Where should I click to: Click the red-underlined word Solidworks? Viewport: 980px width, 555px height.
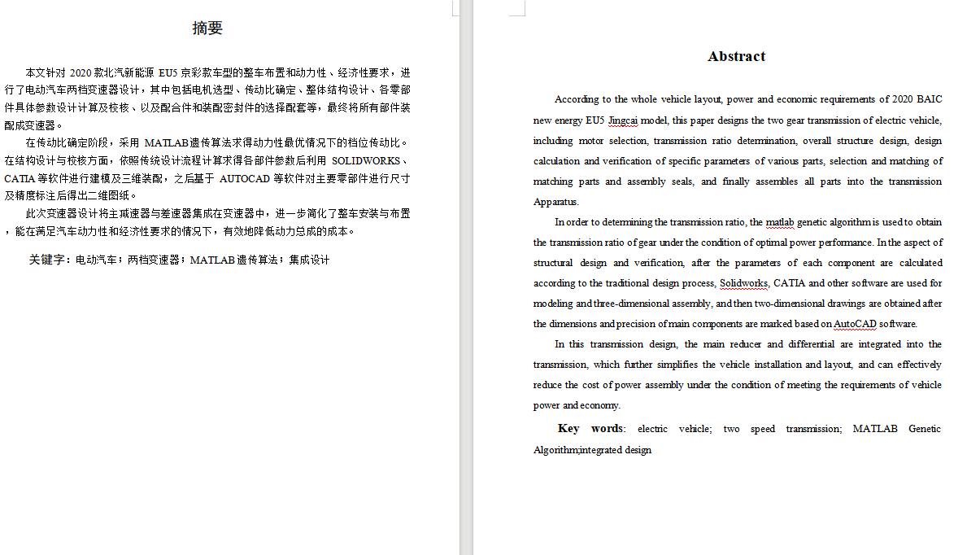pyautogui.click(x=743, y=283)
